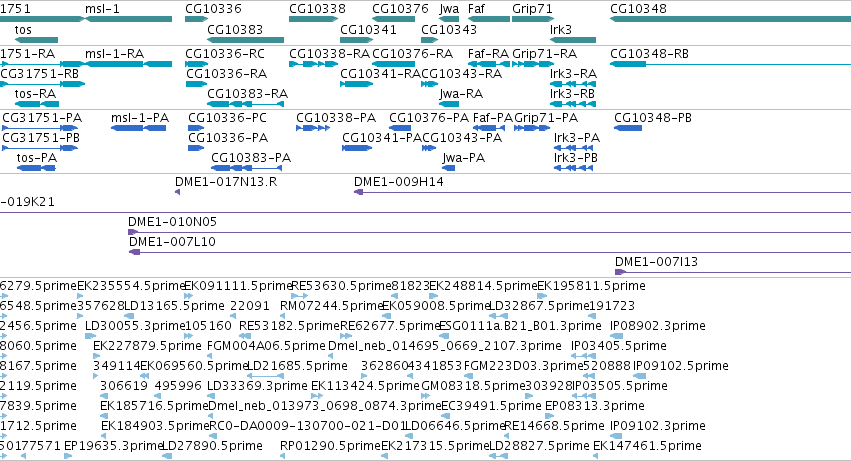Click the tos gene label

point(23,29)
